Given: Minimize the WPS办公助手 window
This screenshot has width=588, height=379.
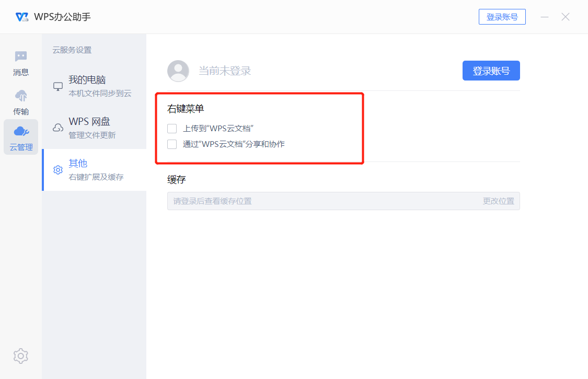Looking at the screenshot, I should tap(545, 17).
